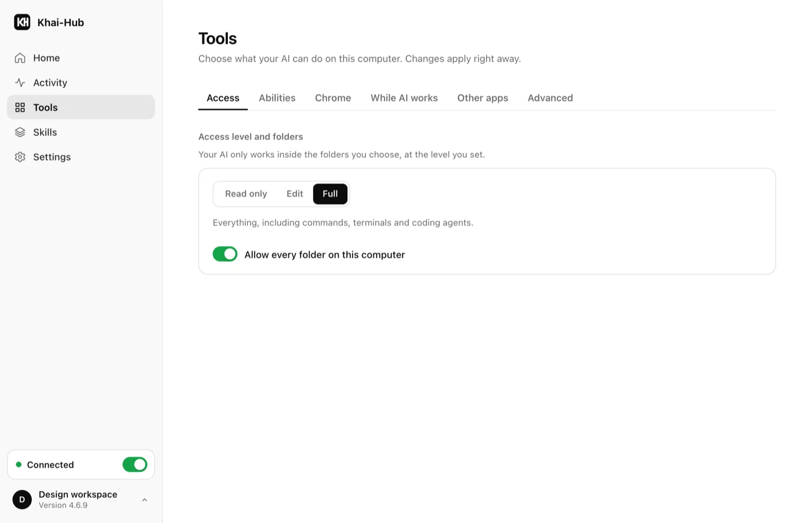Select the Access tab

click(223, 98)
